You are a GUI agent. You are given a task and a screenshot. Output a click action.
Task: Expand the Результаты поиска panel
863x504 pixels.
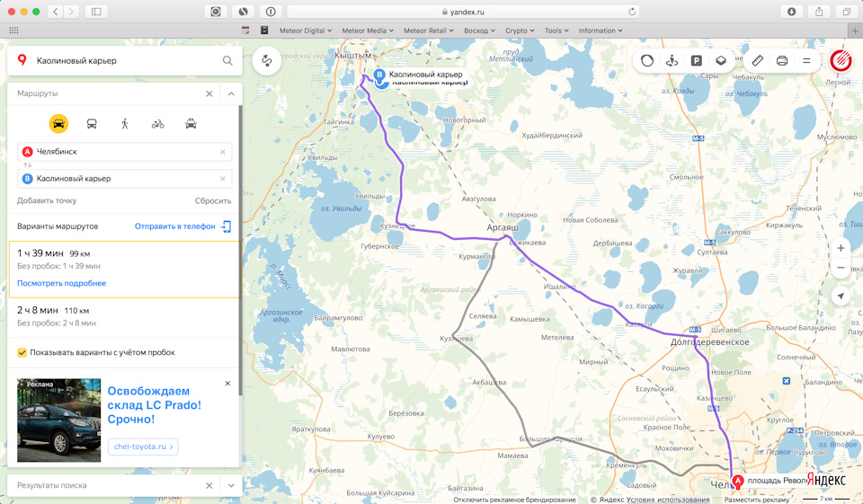[x=231, y=485]
